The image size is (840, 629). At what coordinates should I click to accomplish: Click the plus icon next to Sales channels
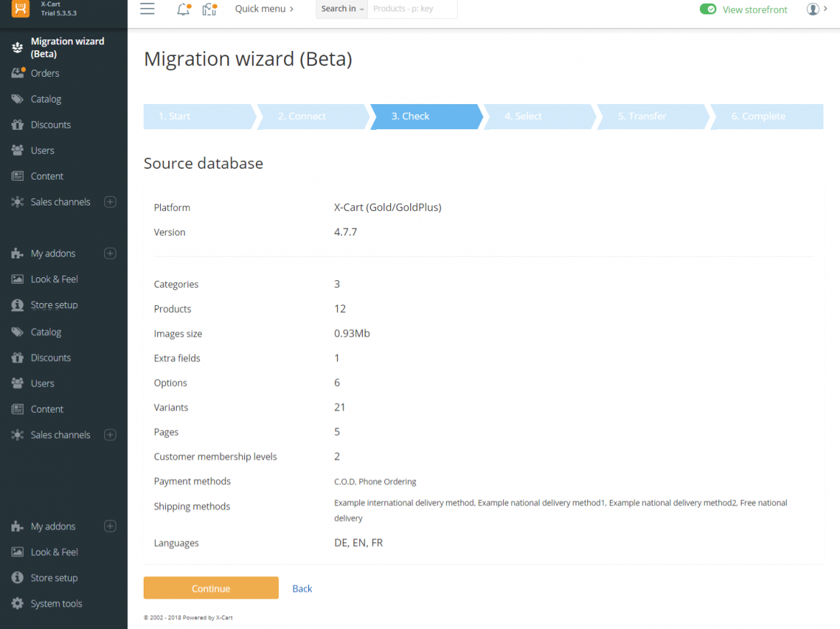tap(110, 202)
